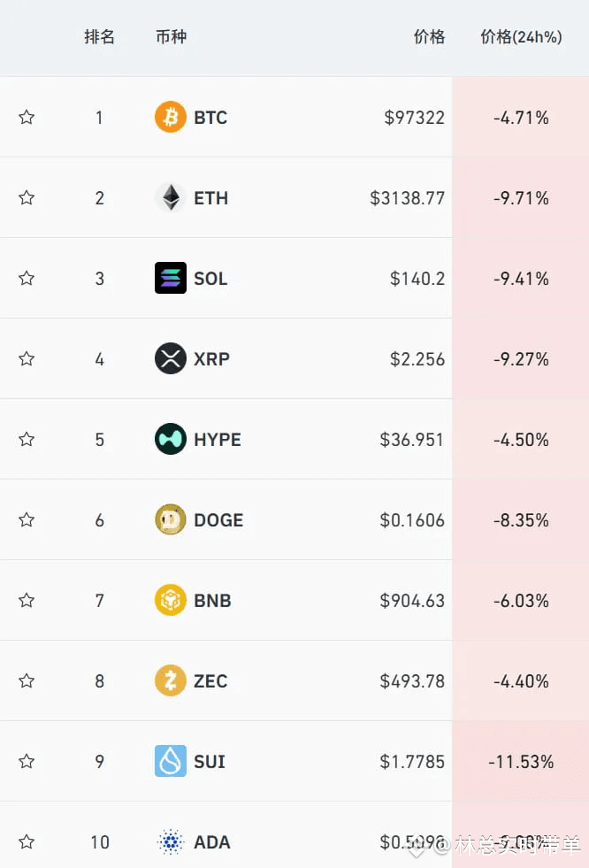Viewport: 589px width, 868px height.
Task: Star the SUI row as favorite
Action: pos(27,761)
